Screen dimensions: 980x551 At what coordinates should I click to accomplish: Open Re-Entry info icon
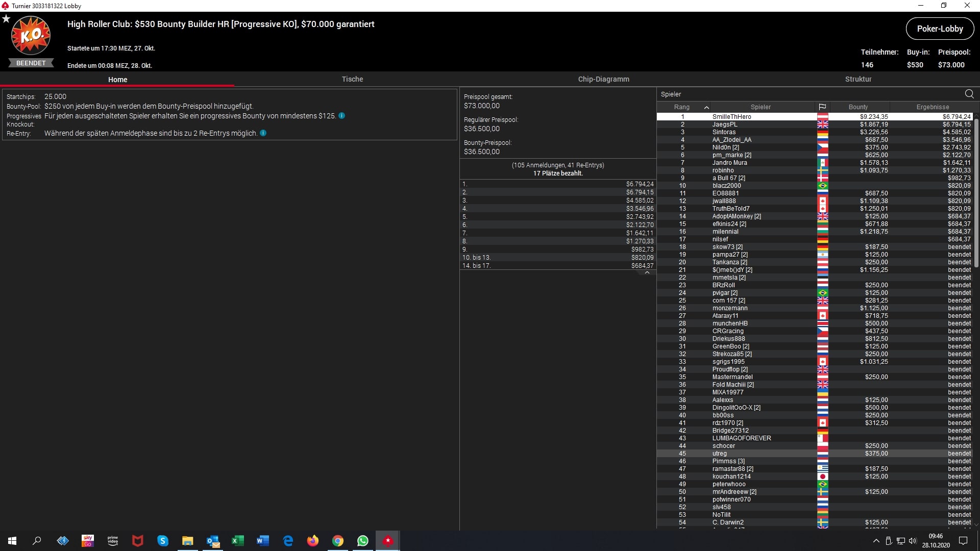point(263,133)
